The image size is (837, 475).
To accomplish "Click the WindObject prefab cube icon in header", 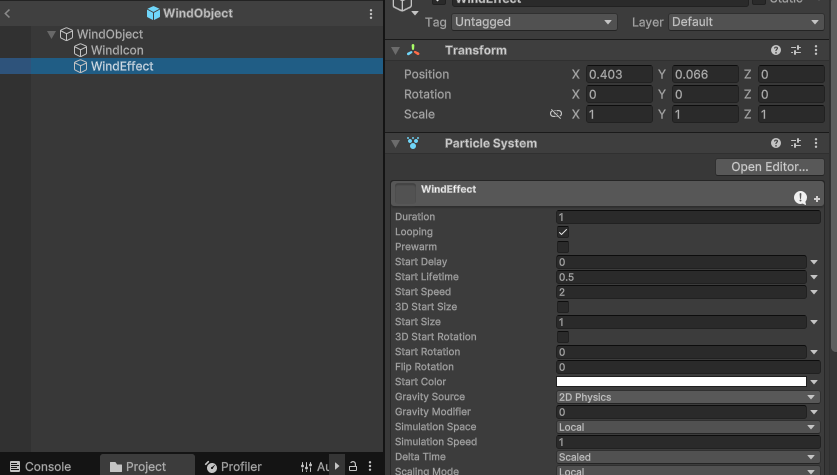I will [x=153, y=13].
